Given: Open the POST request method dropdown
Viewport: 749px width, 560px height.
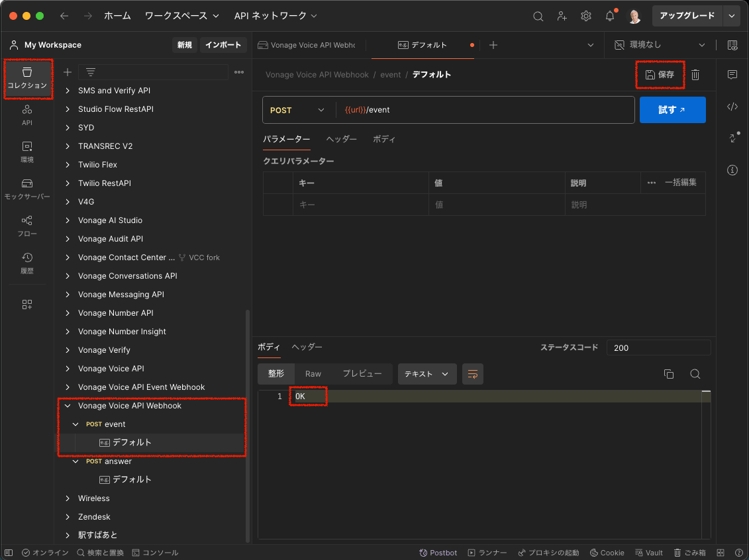Looking at the screenshot, I should (297, 109).
